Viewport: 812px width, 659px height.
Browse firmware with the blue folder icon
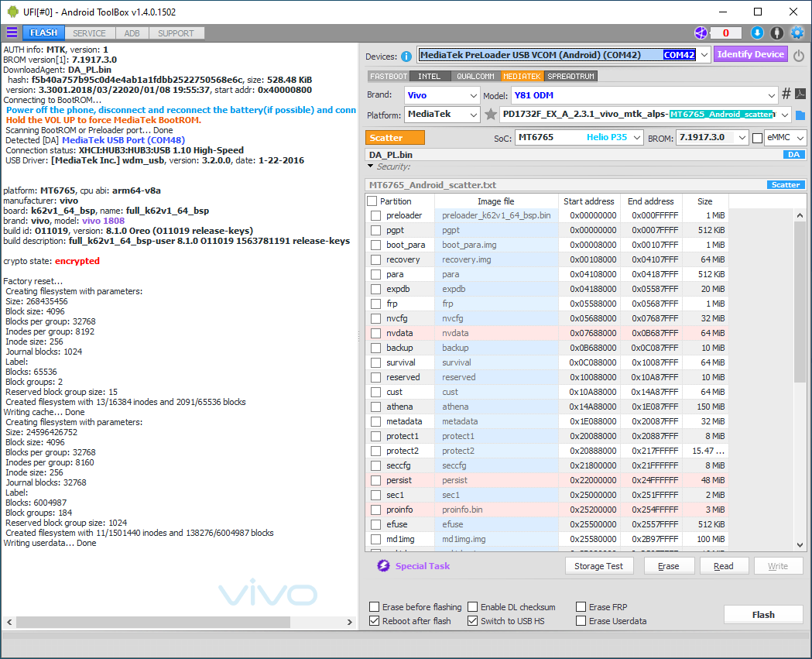pyautogui.click(x=800, y=115)
